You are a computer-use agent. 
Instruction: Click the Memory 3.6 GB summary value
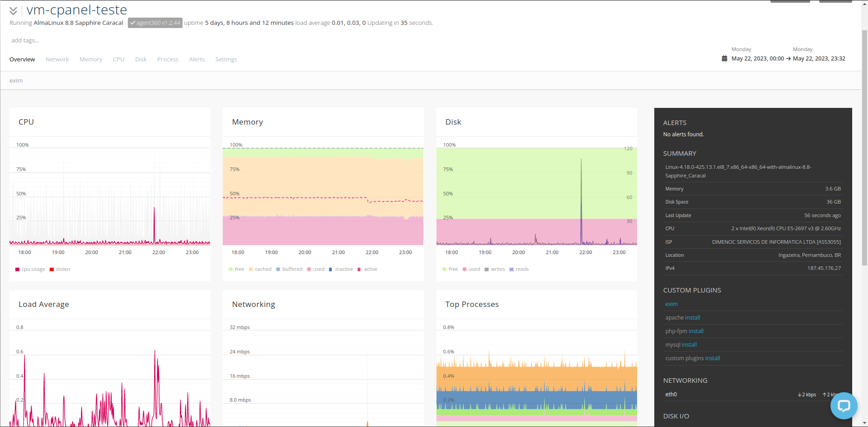pos(833,189)
